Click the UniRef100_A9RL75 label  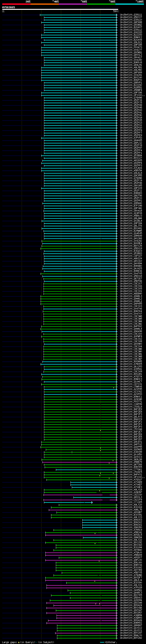pos(131,510)
